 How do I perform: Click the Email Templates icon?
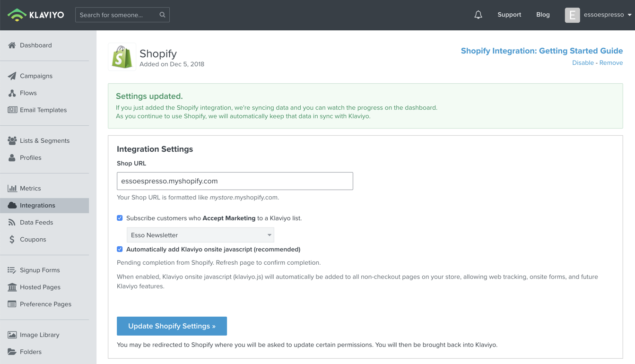(x=12, y=110)
